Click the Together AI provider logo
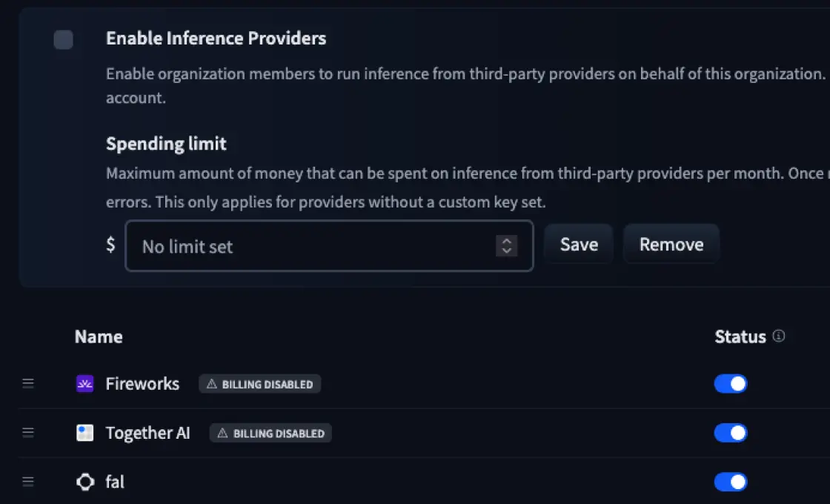The height and width of the screenshot is (504, 830). 84,432
